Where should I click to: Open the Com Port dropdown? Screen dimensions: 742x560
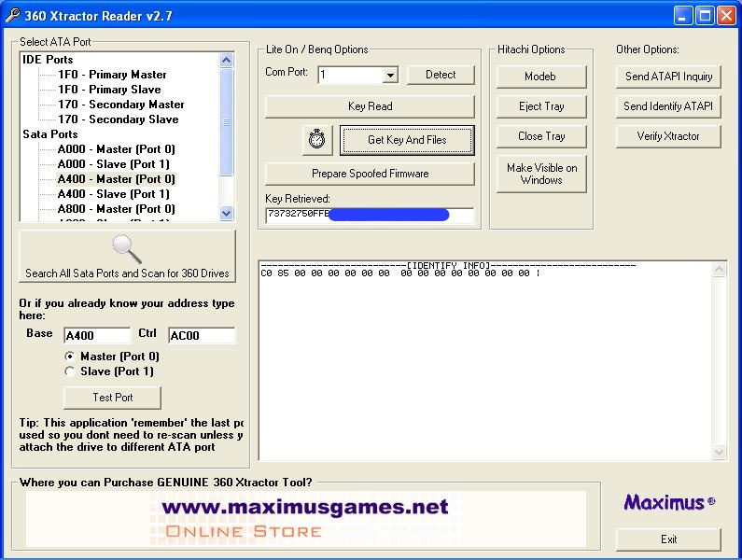coord(390,75)
